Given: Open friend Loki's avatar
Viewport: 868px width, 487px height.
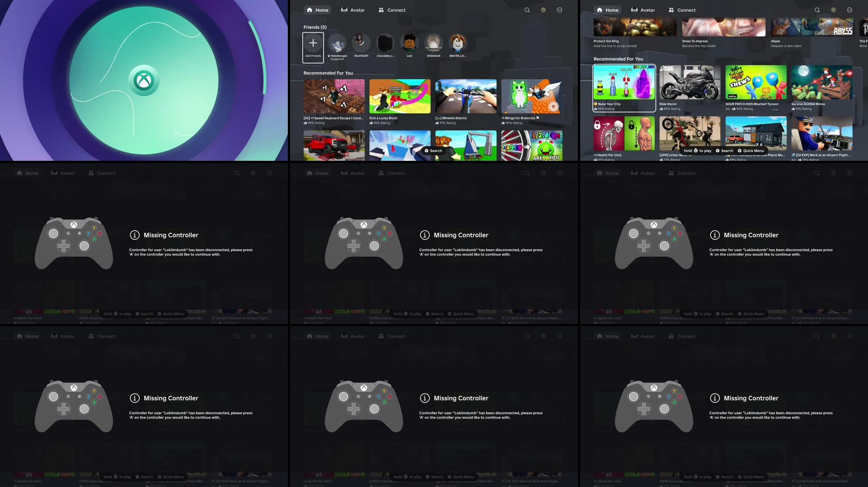Looking at the screenshot, I should click(410, 43).
